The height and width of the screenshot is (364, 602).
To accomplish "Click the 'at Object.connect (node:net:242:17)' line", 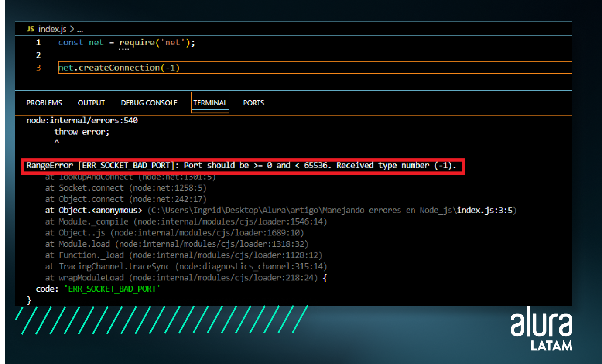I will pos(126,199).
